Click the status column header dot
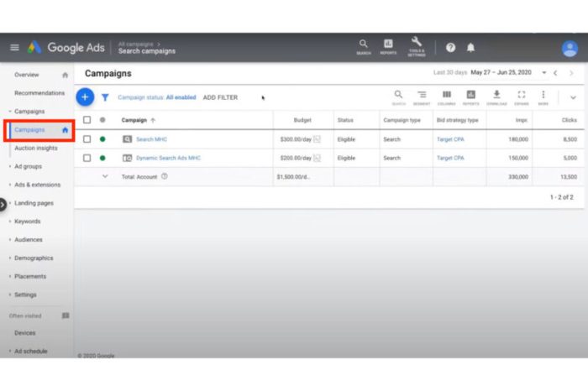Viewport: 588px width, 391px height. (x=102, y=120)
